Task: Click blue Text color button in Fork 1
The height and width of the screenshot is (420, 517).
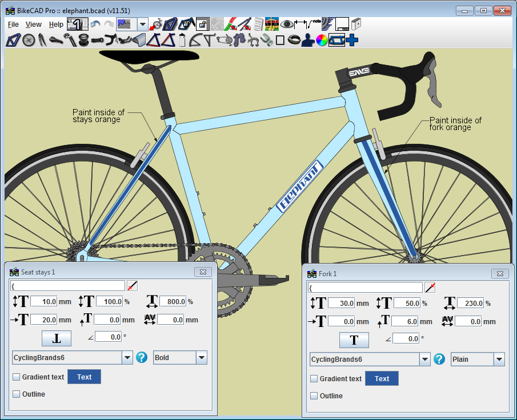Action: tap(382, 378)
